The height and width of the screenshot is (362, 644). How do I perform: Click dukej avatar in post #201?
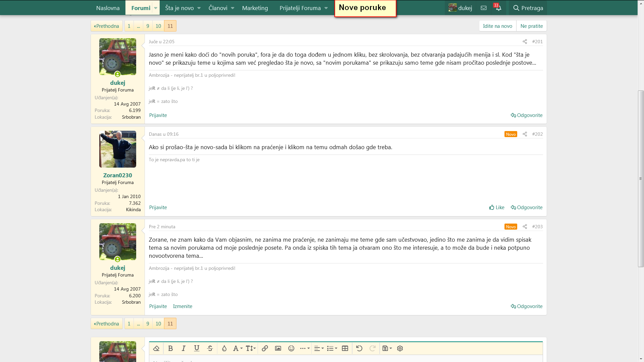pos(118,57)
